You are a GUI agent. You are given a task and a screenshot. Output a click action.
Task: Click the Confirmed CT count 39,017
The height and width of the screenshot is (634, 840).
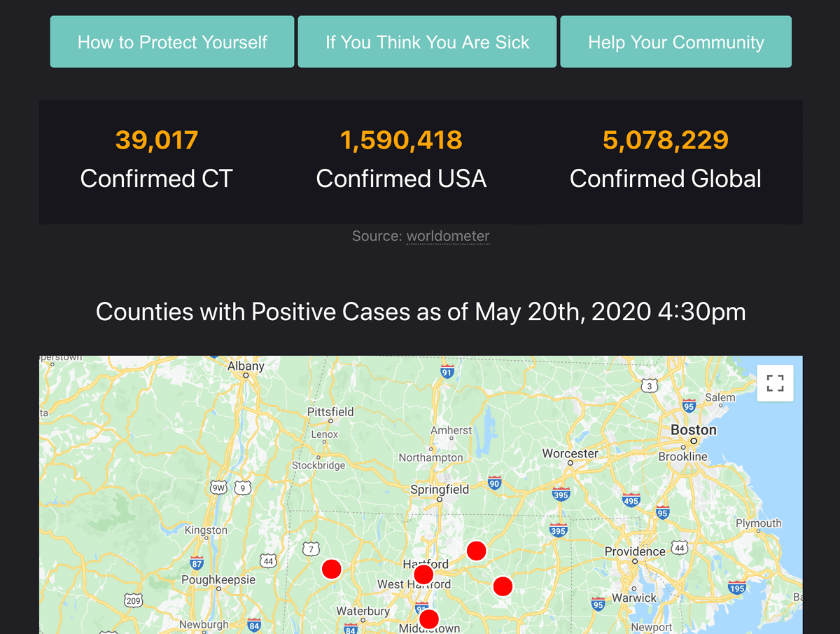(x=157, y=140)
